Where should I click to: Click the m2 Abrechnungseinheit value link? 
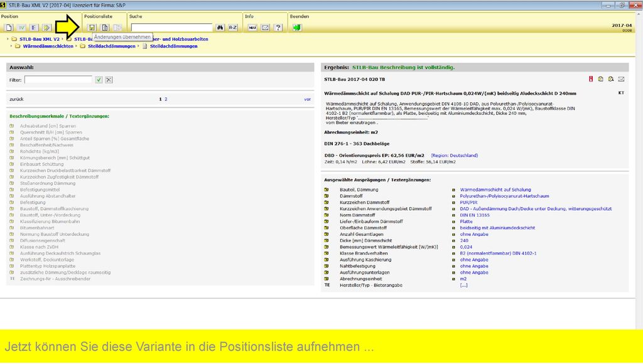click(x=463, y=279)
